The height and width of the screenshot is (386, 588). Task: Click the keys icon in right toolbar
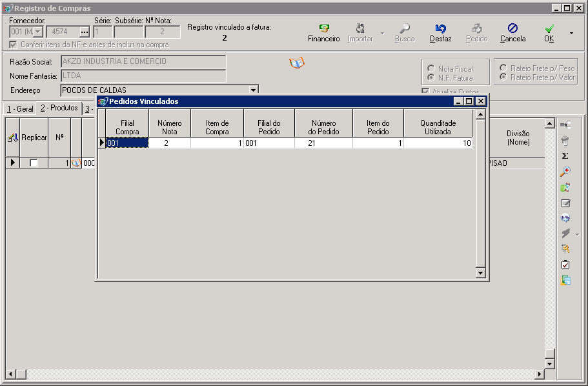(x=565, y=249)
